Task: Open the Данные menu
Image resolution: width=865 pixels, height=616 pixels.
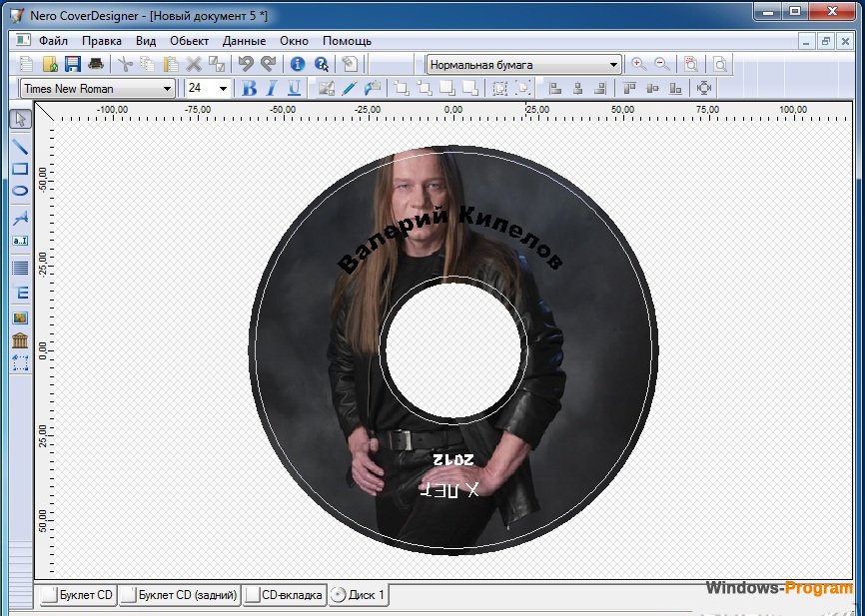Action: pos(244,41)
